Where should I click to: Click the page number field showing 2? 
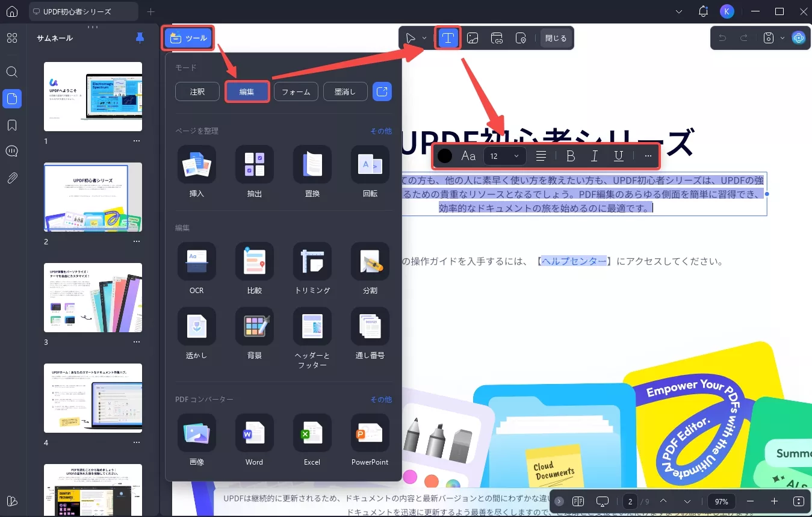[x=630, y=501]
